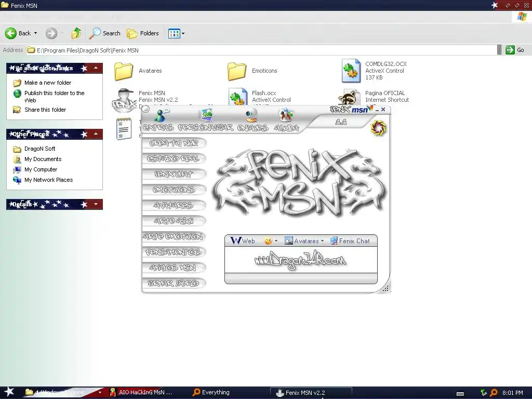The image size is (532, 399).
Task: Open the Avatares dropdown in the toolbar
Action: coord(304,241)
